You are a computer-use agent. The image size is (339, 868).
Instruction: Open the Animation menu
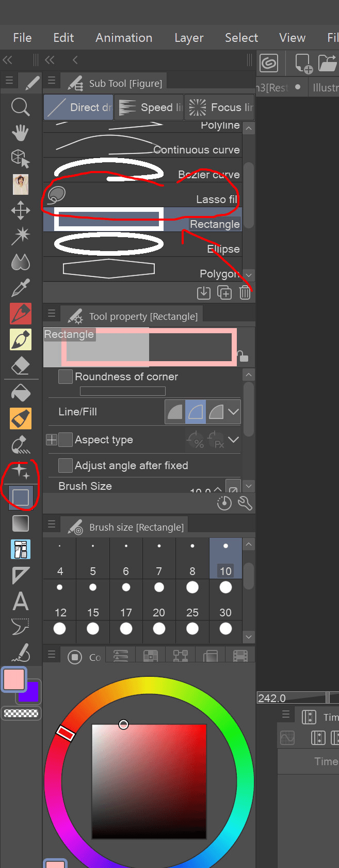pos(124,38)
